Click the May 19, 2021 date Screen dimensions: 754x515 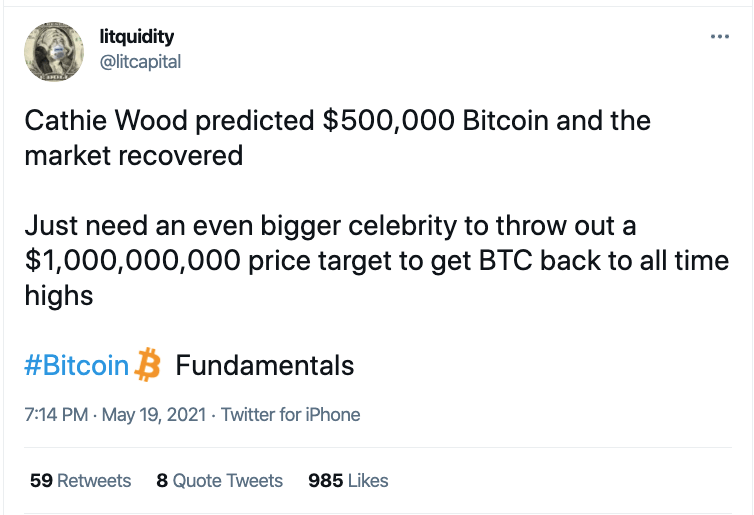pos(154,414)
